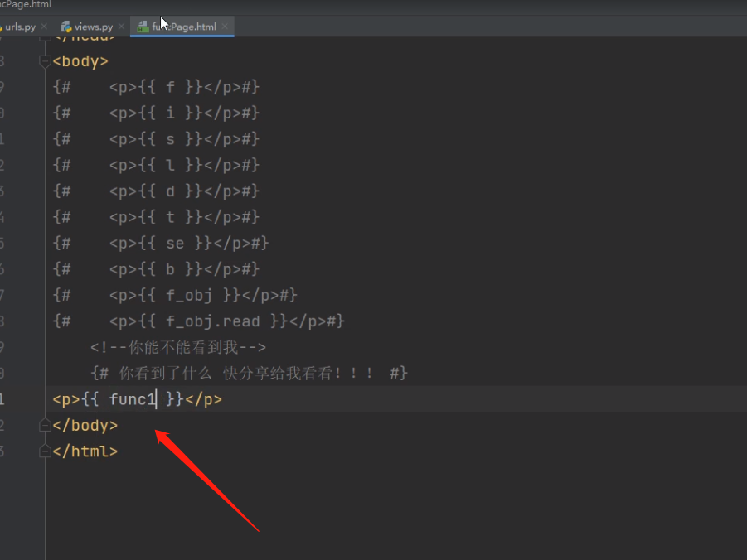Click the commented line with {{ l }}
Screen dimensions: 747x560
click(x=156, y=165)
